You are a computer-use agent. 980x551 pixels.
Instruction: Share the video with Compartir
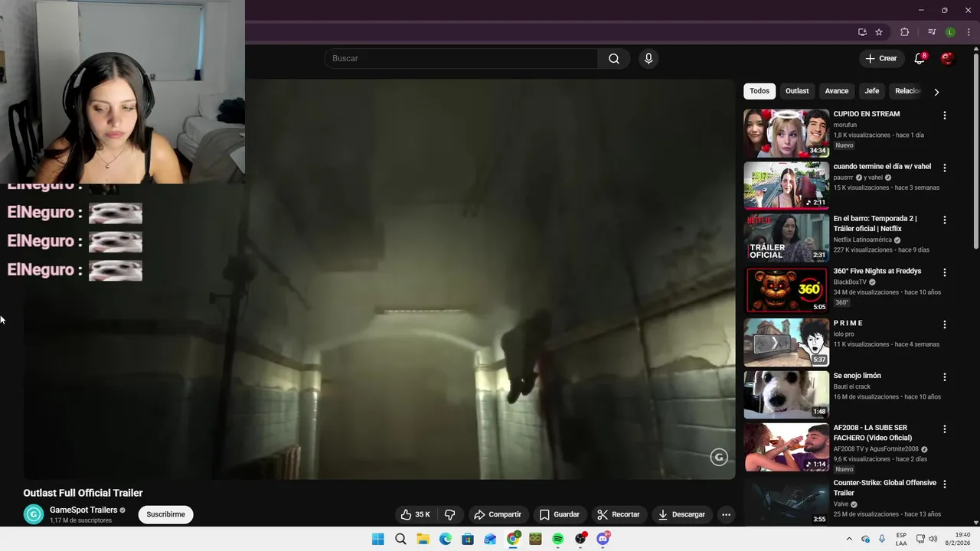pyautogui.click(x=498, y=514)
